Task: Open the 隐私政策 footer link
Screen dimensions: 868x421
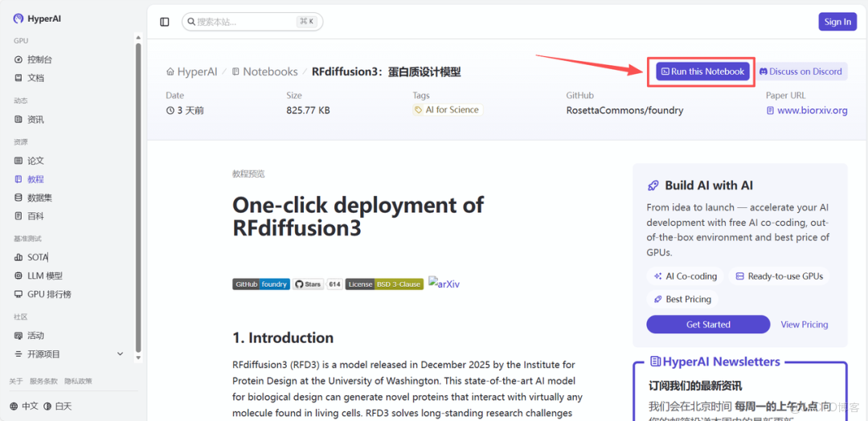Action: (78, 381)
